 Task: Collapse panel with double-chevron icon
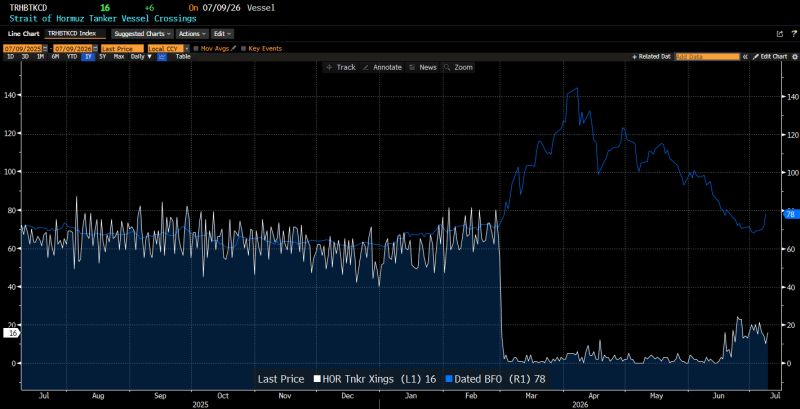745,57
